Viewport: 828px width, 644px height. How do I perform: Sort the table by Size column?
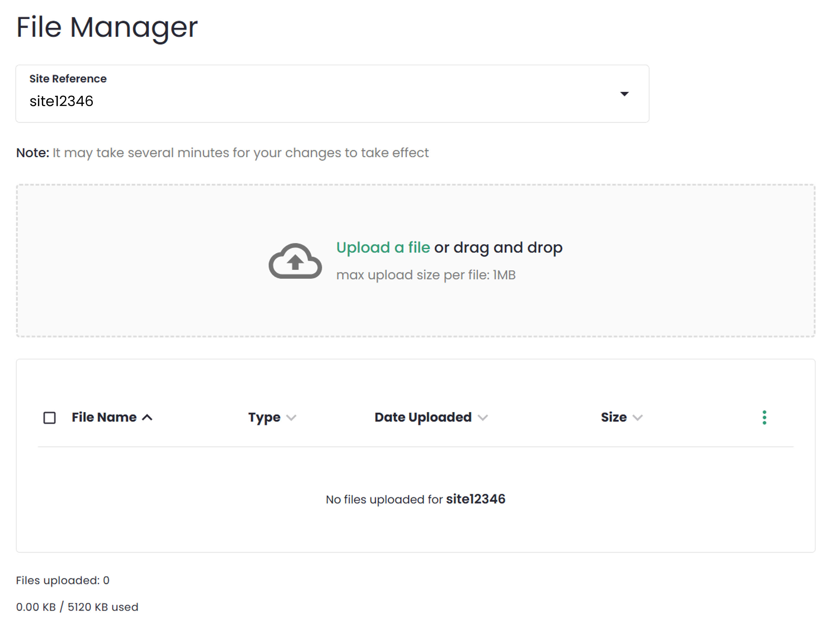[622, 417]
